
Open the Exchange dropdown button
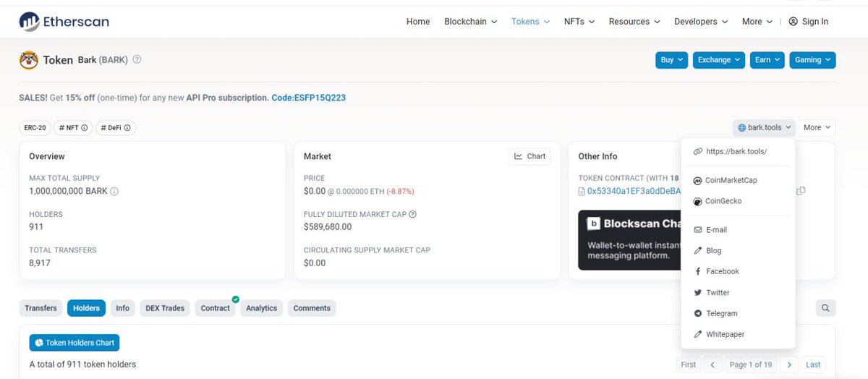tap(719, 60)
